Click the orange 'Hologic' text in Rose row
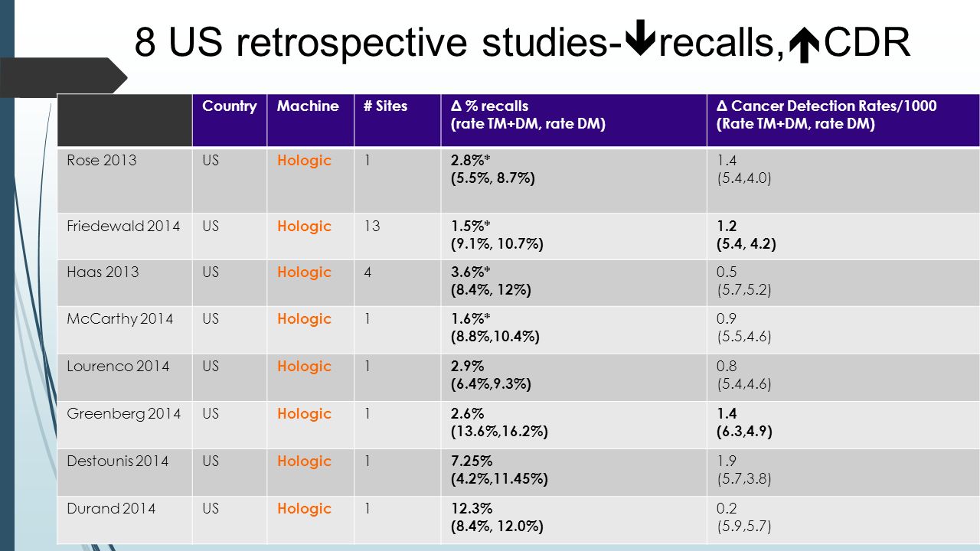 click(305, 161)
